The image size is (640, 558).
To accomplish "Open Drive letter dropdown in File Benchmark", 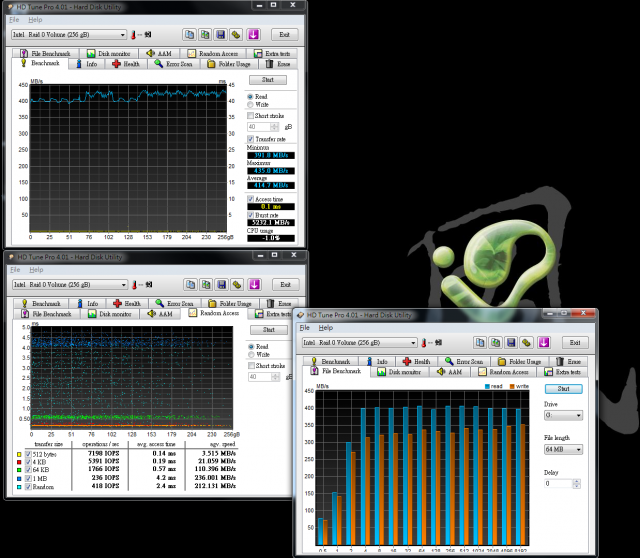I will [x=563, y=415].
